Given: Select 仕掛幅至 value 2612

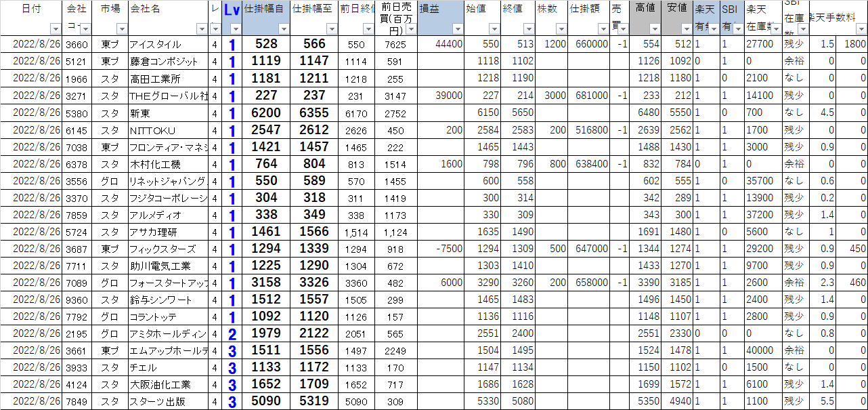Looking at the screenshot, I should [314, 129].
